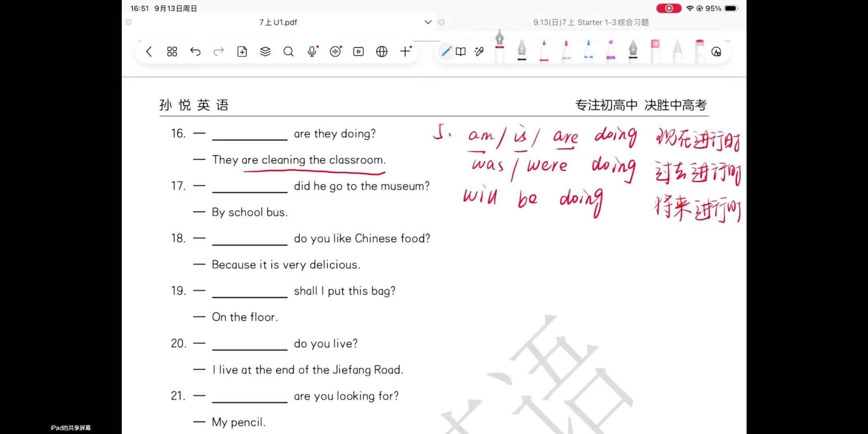Tap "Because it is very delicious."
The image size is (868, 434).
[x=286, y=265]
